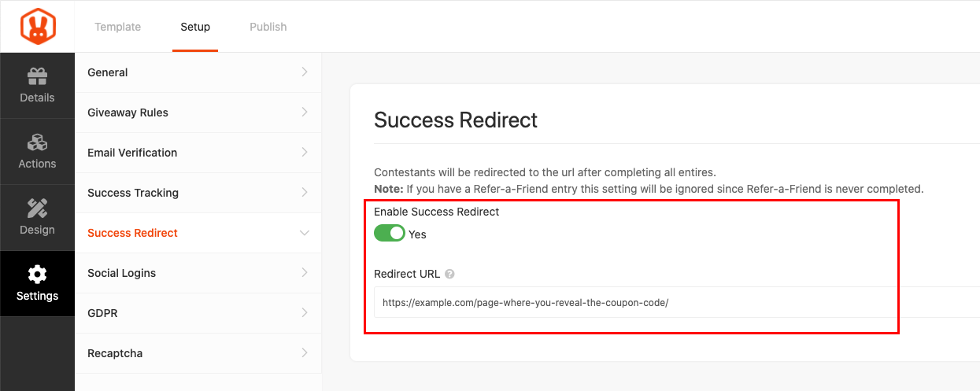Click the Redirect URL input field
The height and width of the screenshot is (391, 980).
pos(630,302)
